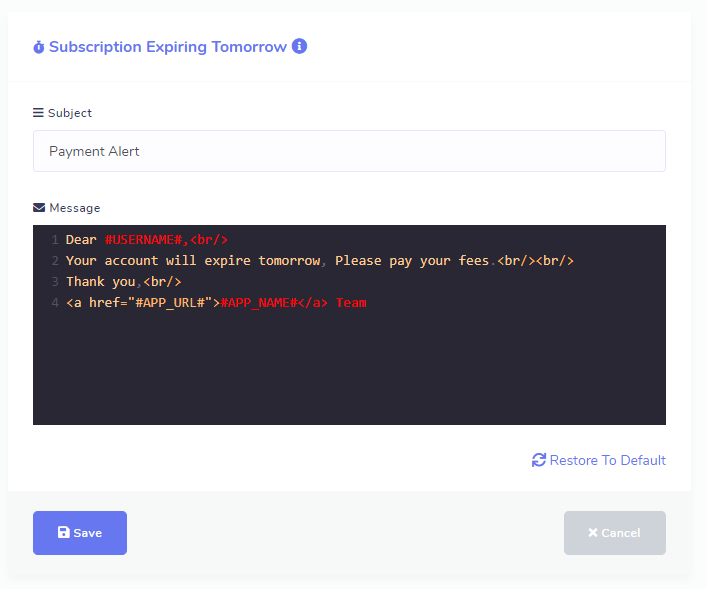Screen dimensions: 706x589
Task: Click the X icon on the Cancel button
Action: (593, 533)
